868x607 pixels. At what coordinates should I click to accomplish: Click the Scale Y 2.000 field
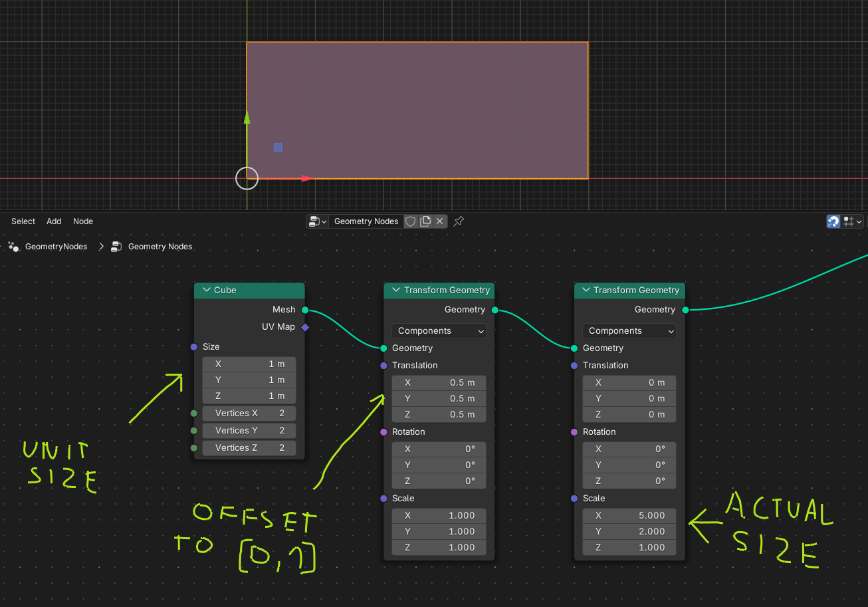[629, 531]
